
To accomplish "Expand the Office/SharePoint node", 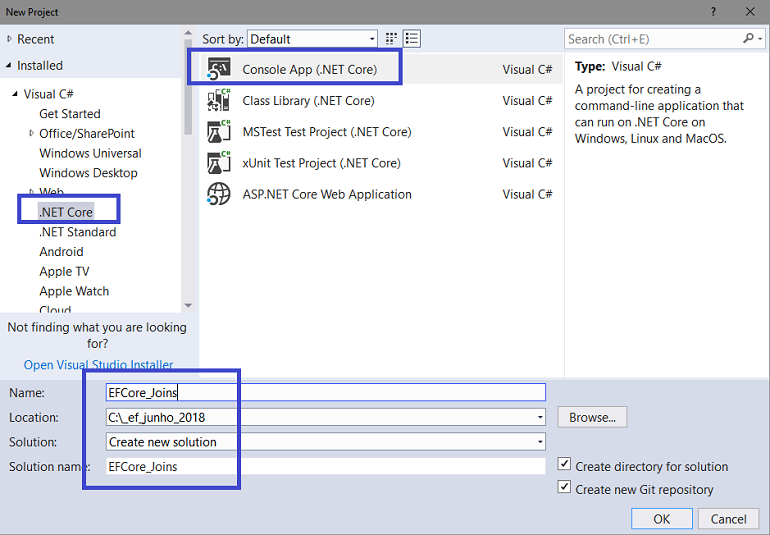I will [x=31, y=133].
